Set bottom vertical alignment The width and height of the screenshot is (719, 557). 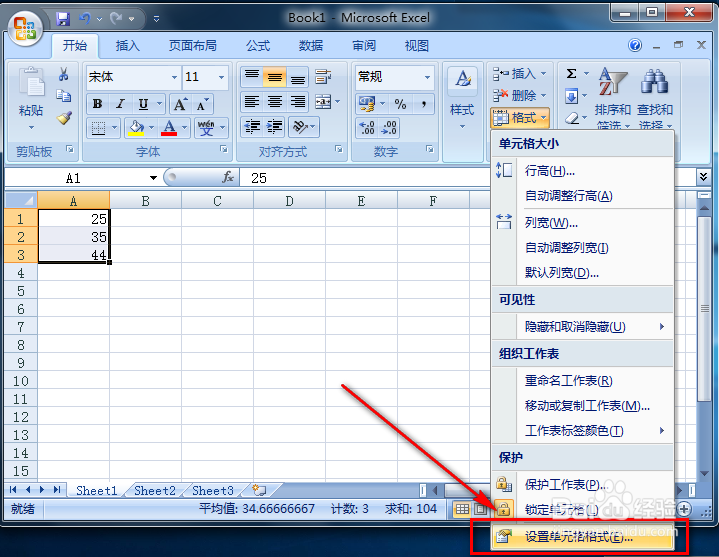[298, 77]
